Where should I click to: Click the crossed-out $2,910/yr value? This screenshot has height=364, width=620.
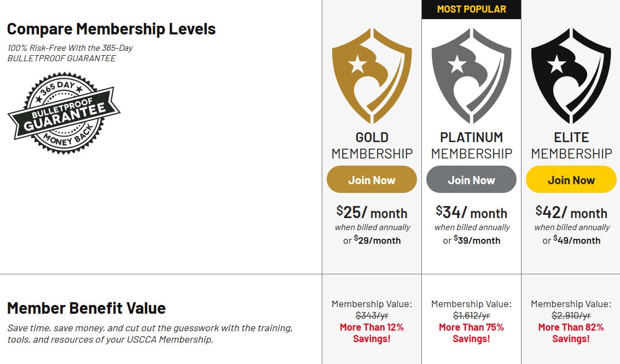(x=571, y=315)
